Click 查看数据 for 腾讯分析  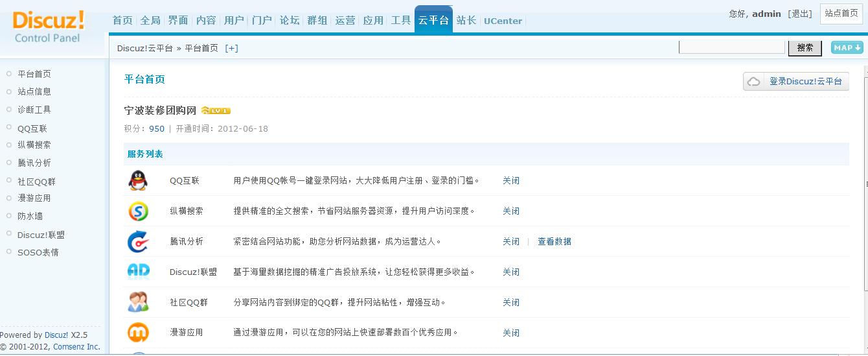[554, 241]
